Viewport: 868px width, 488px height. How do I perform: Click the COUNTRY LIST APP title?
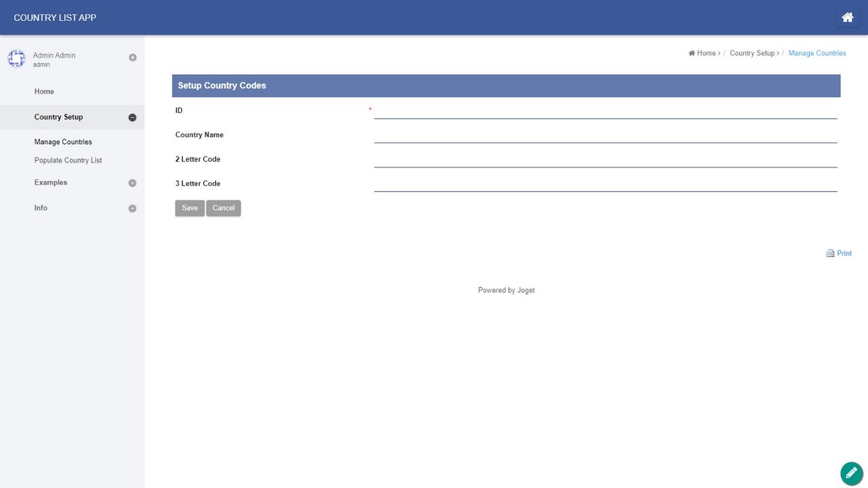(55, 18)
